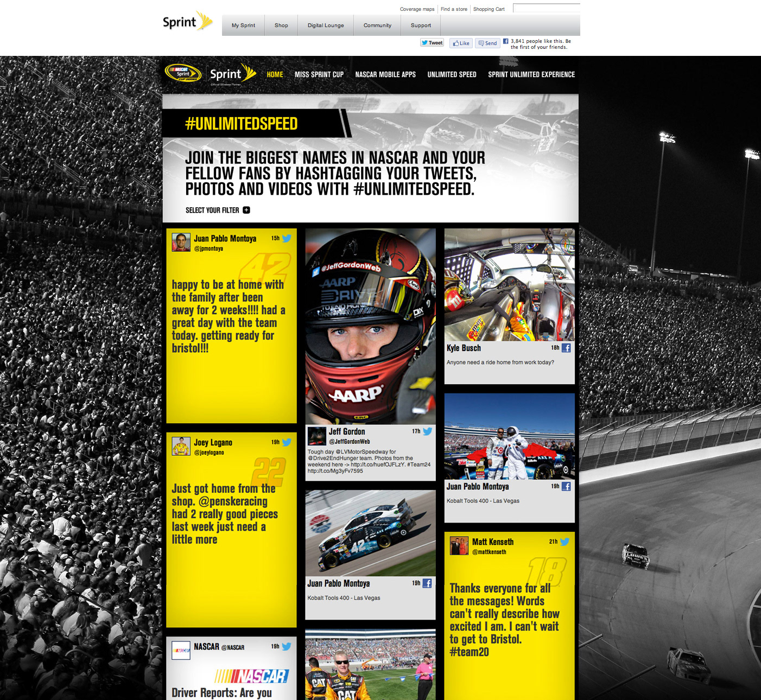Click Juan Pablo Montoya's avatar picture

(x=181, y=242)
